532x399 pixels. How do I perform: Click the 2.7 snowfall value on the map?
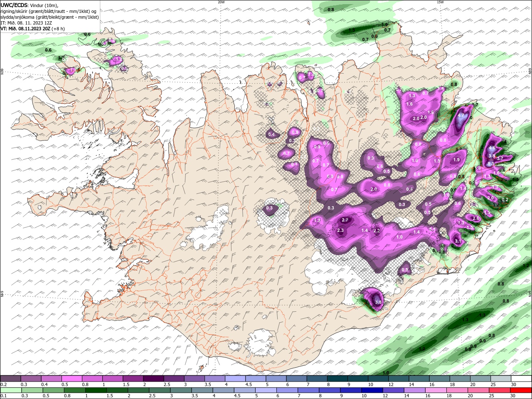[x=345, y=220]
